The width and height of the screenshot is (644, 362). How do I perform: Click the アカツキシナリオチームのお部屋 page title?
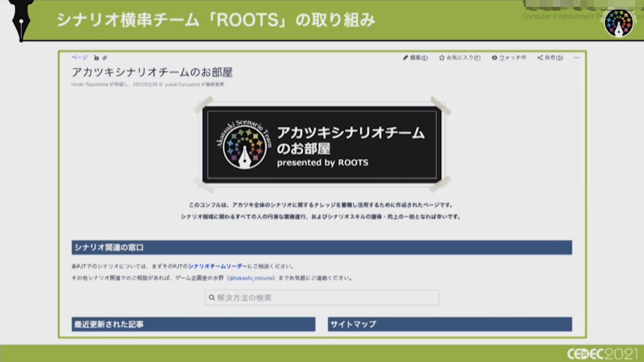(152, 72)
